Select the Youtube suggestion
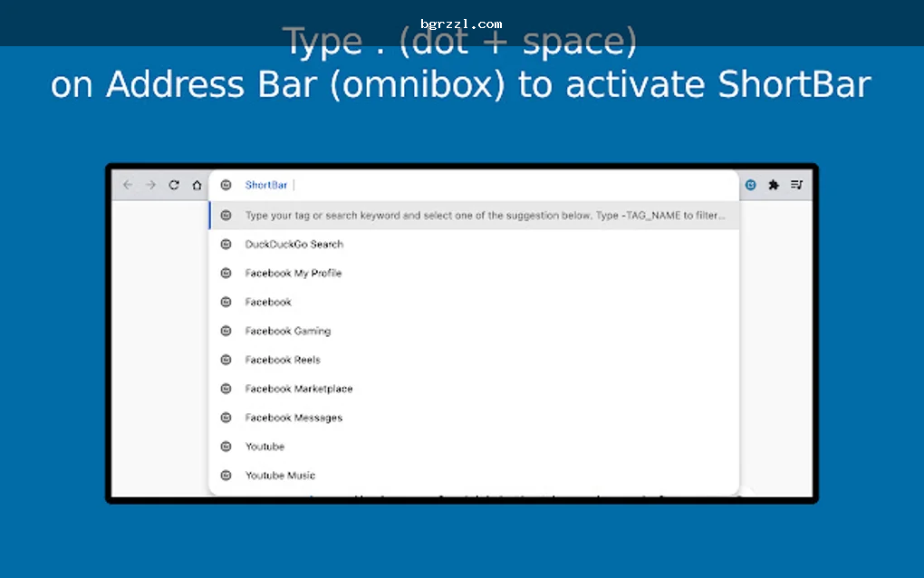The image size is (924, 578). point(475,446)
